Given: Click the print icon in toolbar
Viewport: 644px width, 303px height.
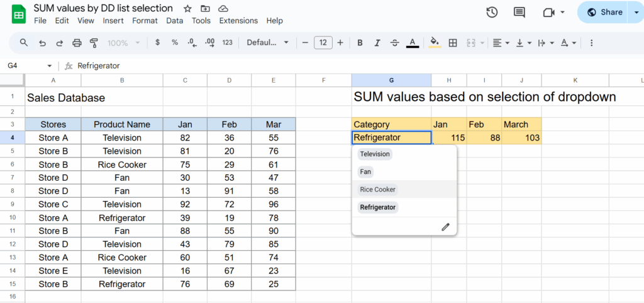Looking at the screenshot, I should 77,43.
